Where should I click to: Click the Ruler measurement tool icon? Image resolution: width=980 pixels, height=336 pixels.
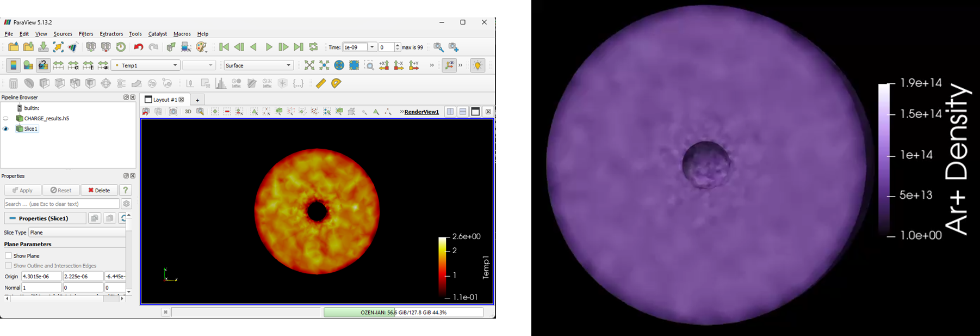click(321, 83)
